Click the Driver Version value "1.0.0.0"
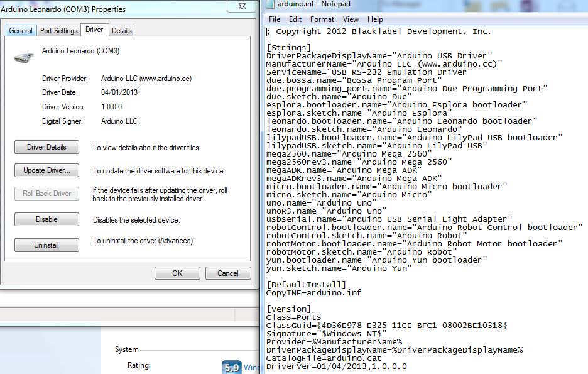This screenshot has height=374, width=588. [111, 106]
